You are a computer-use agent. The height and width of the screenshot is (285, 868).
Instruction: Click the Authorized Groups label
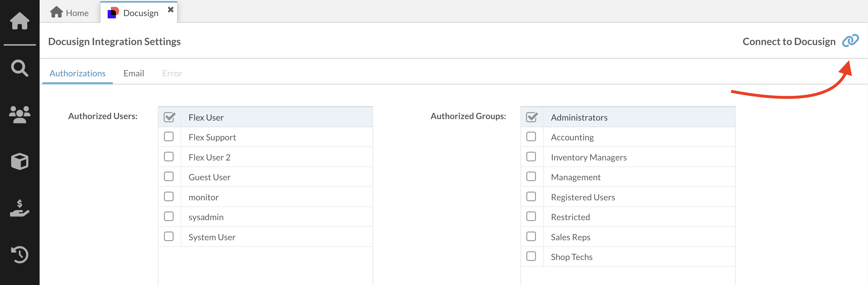point(468,116)
